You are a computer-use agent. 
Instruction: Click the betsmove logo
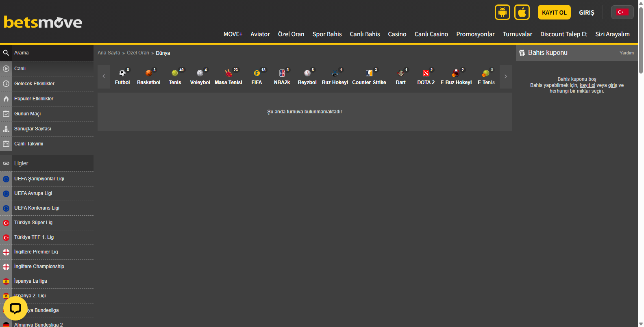[43, 22]
